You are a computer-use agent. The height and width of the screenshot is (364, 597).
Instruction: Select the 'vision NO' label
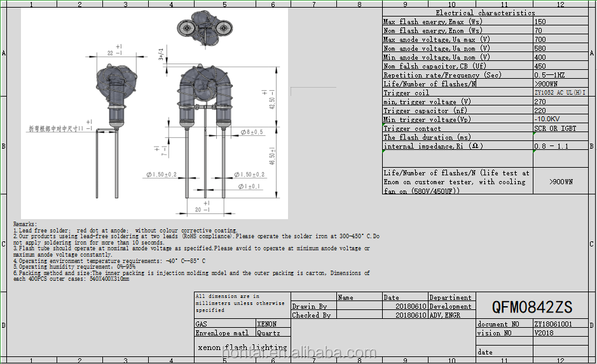[x=494, y=334]
